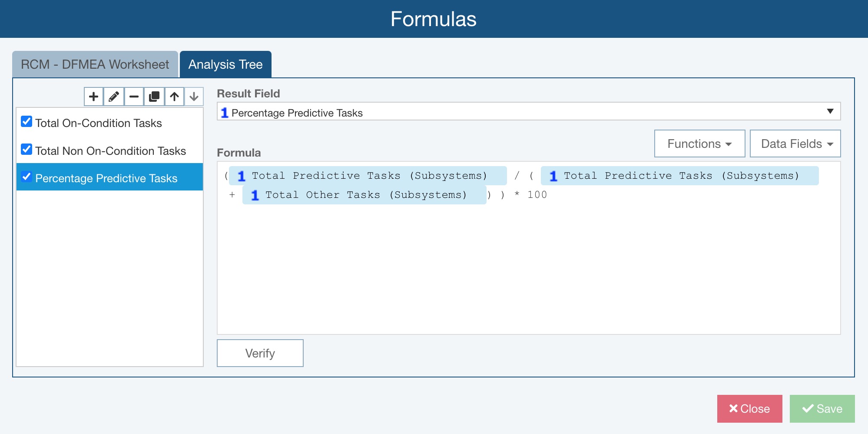The width and height of the screenshot is (868, 434).
Task: Toggle Total Non On-Condition Tasks checkbox
Action: [x=27, y=150]
